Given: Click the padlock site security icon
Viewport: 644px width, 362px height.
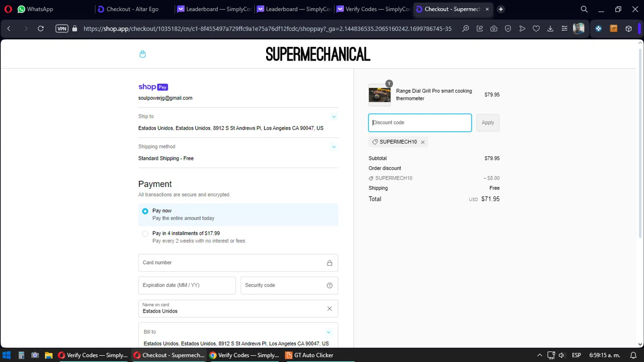Looking at the screenshot, I should tap(75, 29).
